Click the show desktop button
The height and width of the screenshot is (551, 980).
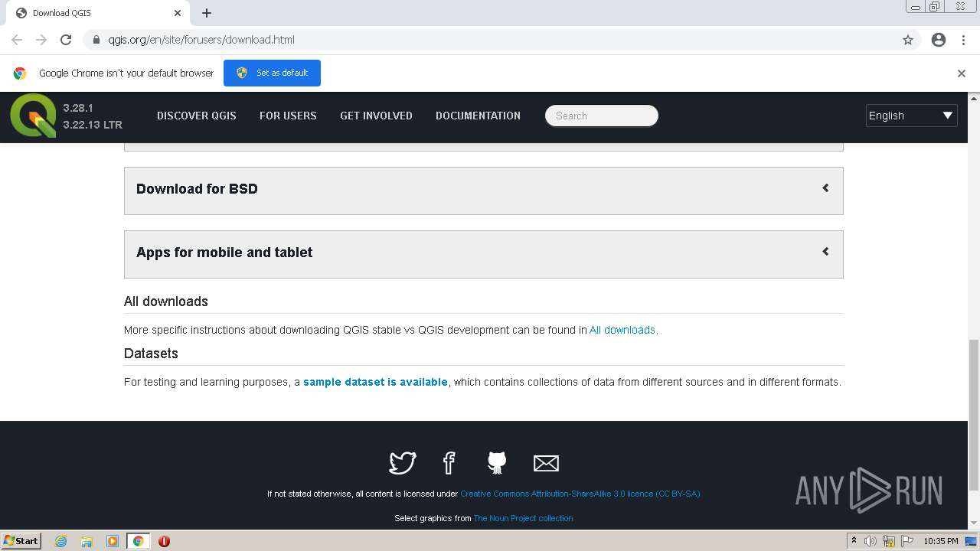click(x=971, y=541)
